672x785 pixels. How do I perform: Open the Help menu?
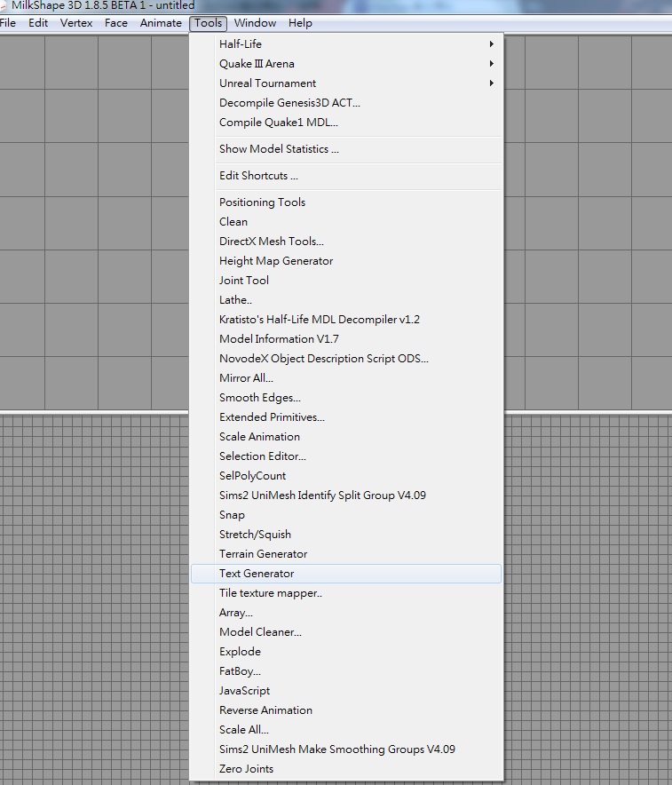(x=300, y=23)
